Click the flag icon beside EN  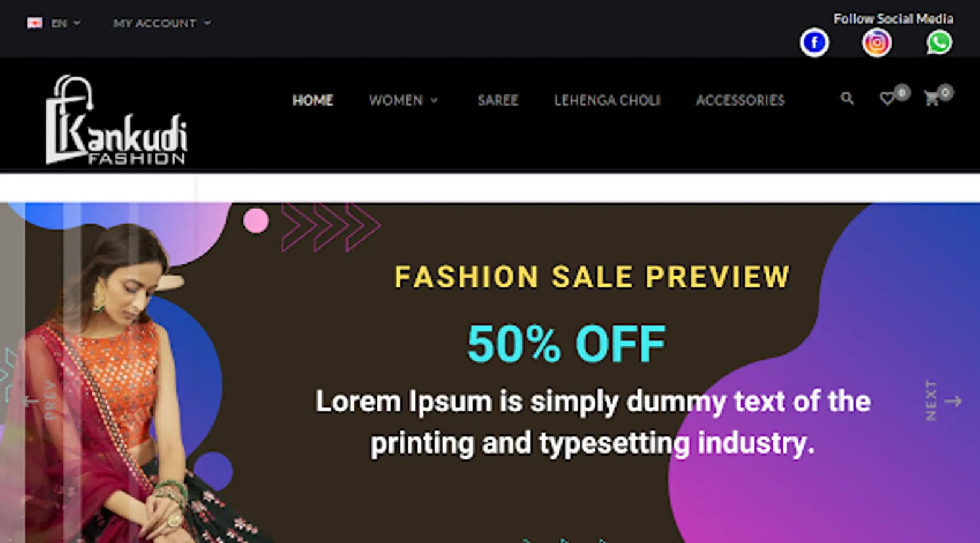coord(34,23)
